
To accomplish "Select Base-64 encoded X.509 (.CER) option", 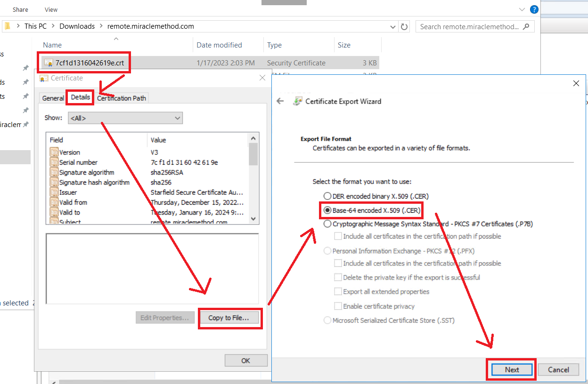I will [327, 210].
